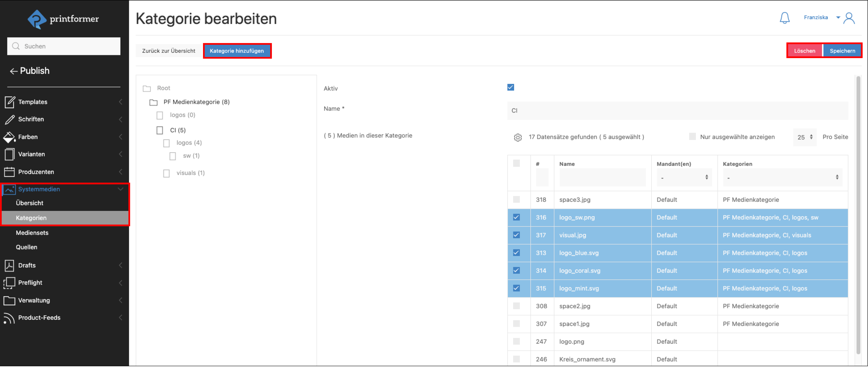This screenshot has width=868, height=369.
Task: Uncheck the Aktiv checkbox
Action: (x=511, y=87)
